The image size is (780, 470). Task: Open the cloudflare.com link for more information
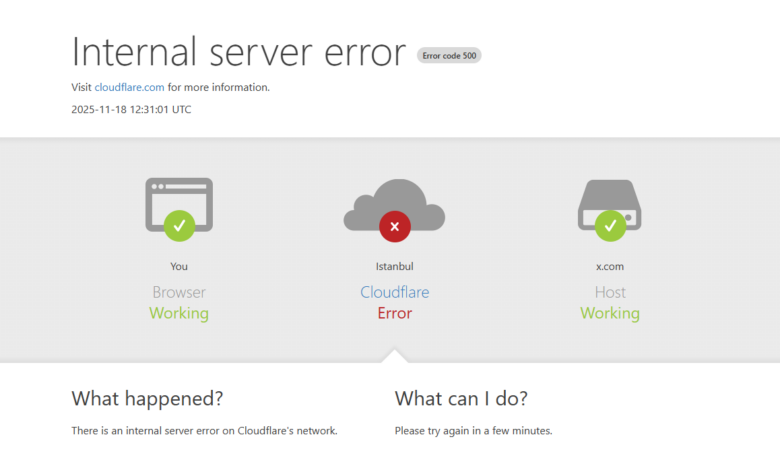point(129,87)
